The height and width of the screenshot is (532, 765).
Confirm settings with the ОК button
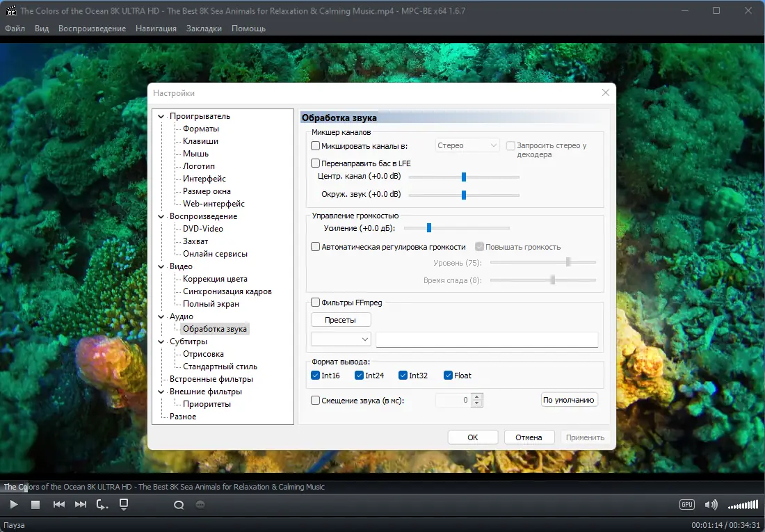(473, 437)
